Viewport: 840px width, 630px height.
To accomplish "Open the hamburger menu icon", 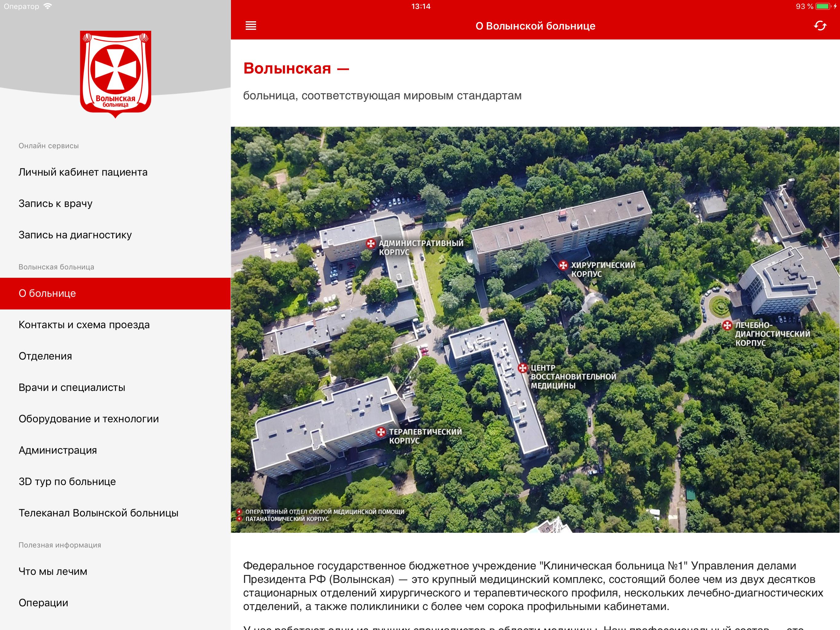I will [251, 26].
